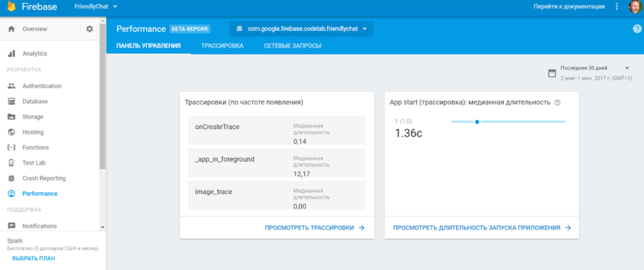Click the Notifications message icon
The height and width of the screenshot is (270, 644).
click(x=12, y=226)
